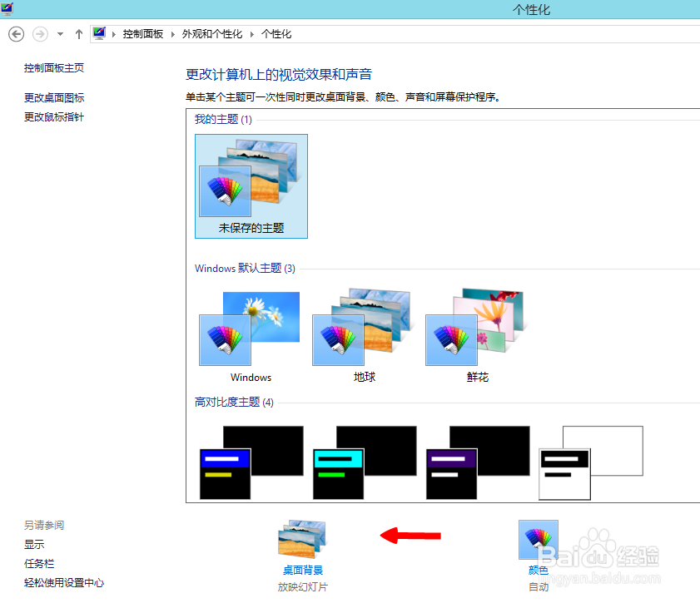Expand the arrow after 外观和个性化 breadcrumb
Screen dimensions: 700x603
tap(252, 34)
